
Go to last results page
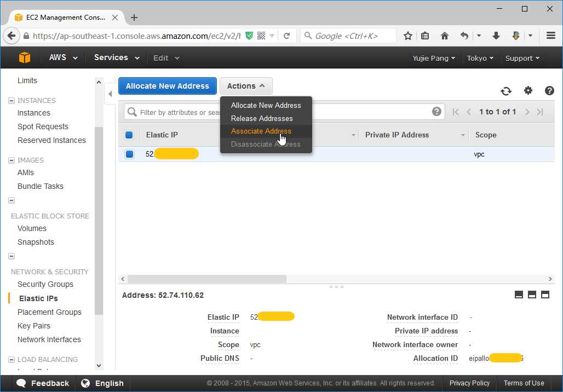pos(539,112)
